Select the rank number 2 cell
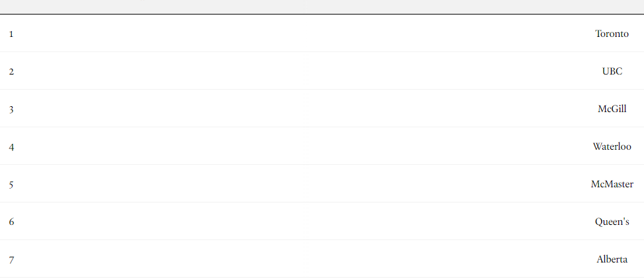Screen dimensions: 644x279 tap(11, 72)
